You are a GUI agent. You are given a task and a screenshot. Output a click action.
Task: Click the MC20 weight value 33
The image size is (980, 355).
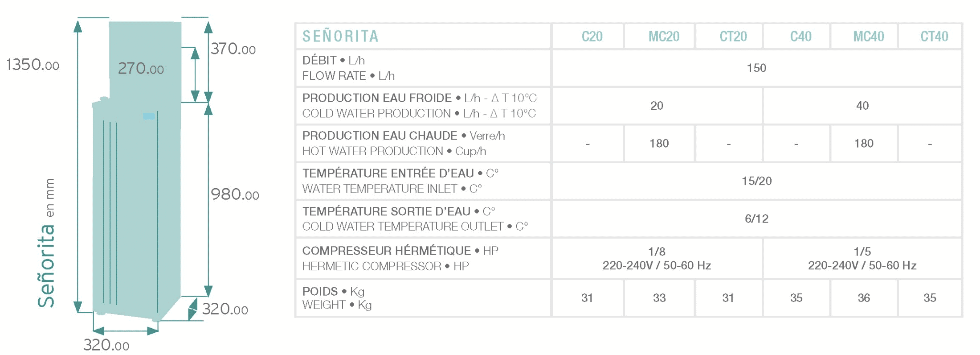659,298
